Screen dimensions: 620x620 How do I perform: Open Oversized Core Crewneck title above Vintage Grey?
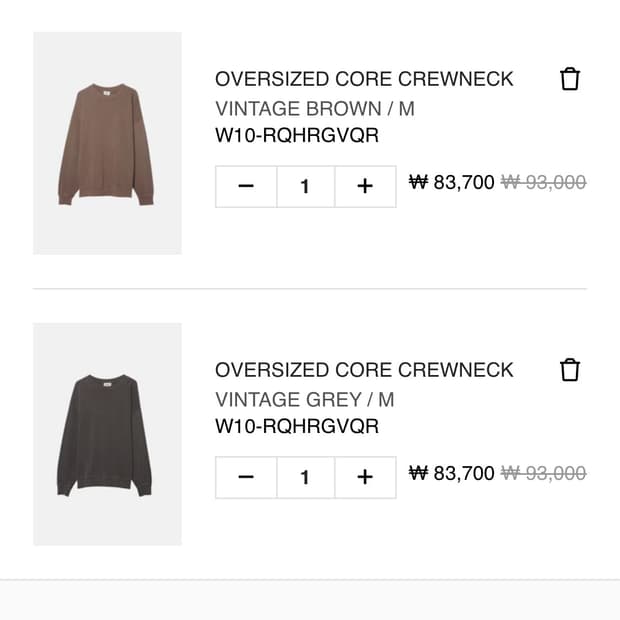pos(364,370)
